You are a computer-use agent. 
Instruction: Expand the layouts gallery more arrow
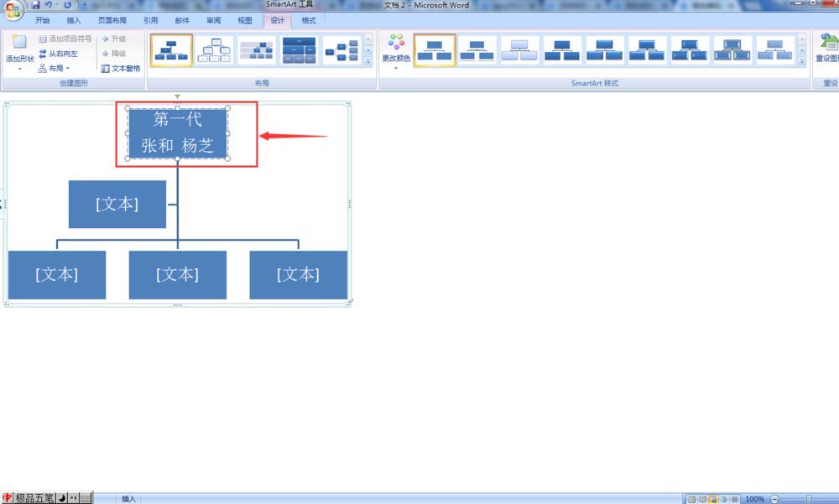(368, 62)
